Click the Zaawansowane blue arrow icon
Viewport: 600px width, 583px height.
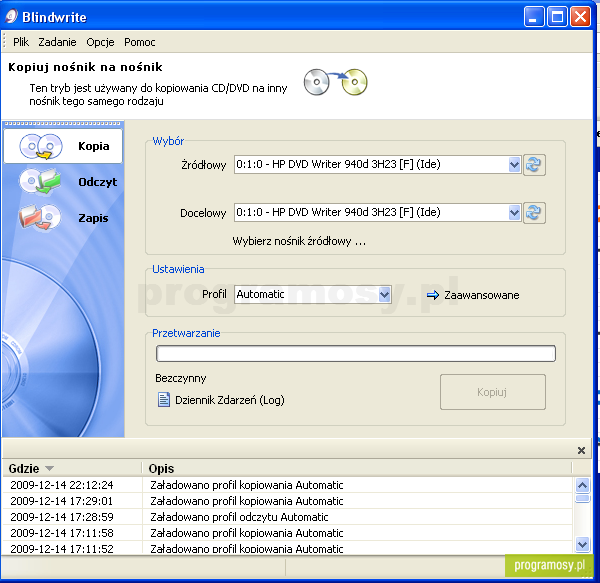tap(433, 295)
